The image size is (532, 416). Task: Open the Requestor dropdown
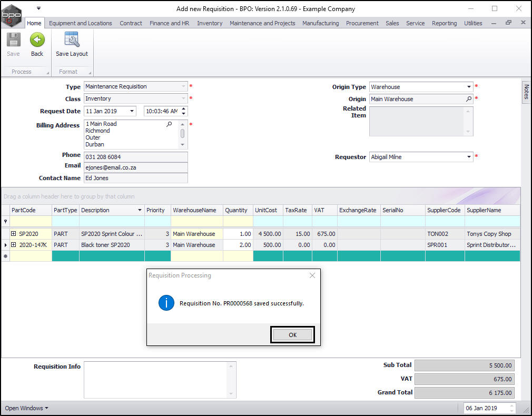(469, 157)
